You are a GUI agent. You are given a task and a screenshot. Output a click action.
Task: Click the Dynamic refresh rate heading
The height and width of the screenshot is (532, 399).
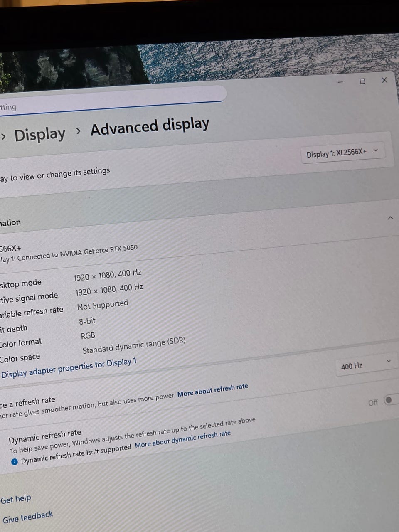[x=45, y=436]
